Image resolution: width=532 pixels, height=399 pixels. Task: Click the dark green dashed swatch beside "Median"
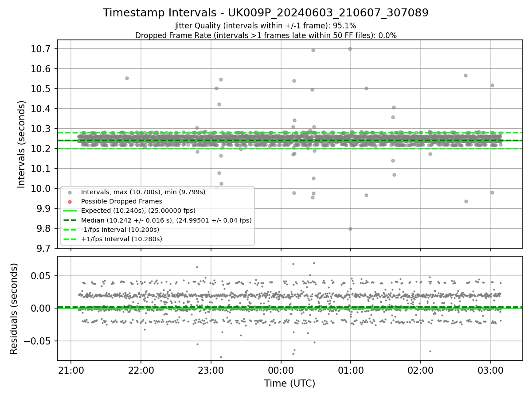[x=70, y=220]
